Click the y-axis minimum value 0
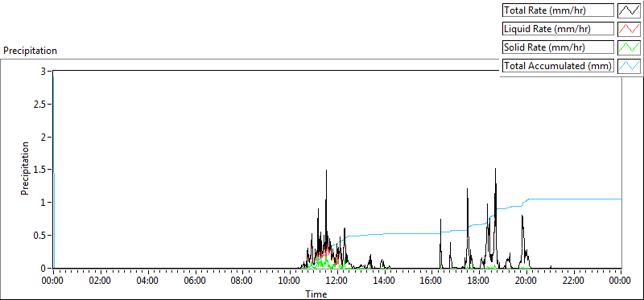Image resolution: width=644 pixels, height=300 pixels. point(43,269)
